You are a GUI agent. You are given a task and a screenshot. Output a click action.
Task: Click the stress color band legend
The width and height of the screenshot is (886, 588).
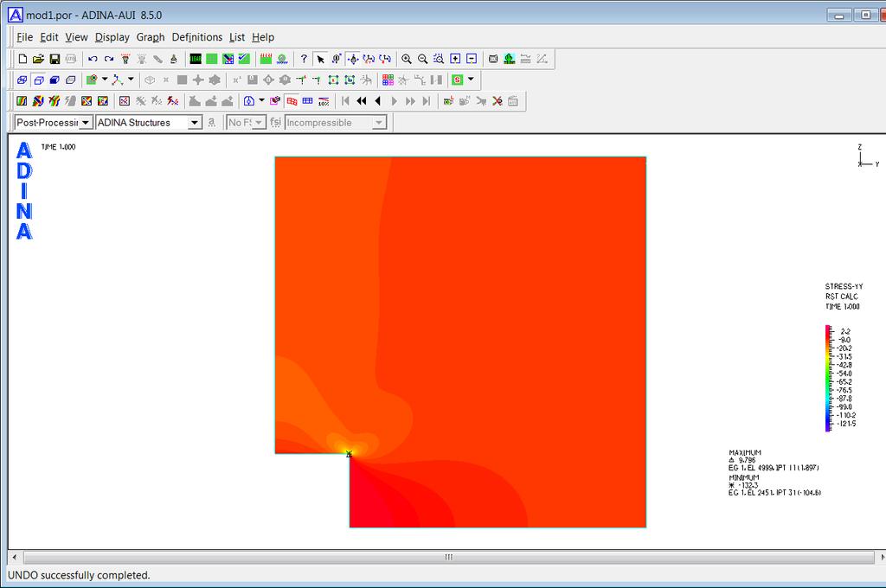pos(828,378)
